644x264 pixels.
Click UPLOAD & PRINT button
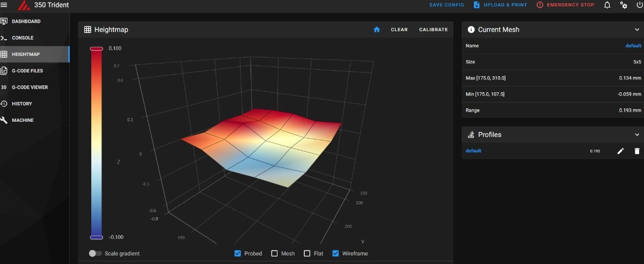tap(500, 5)
